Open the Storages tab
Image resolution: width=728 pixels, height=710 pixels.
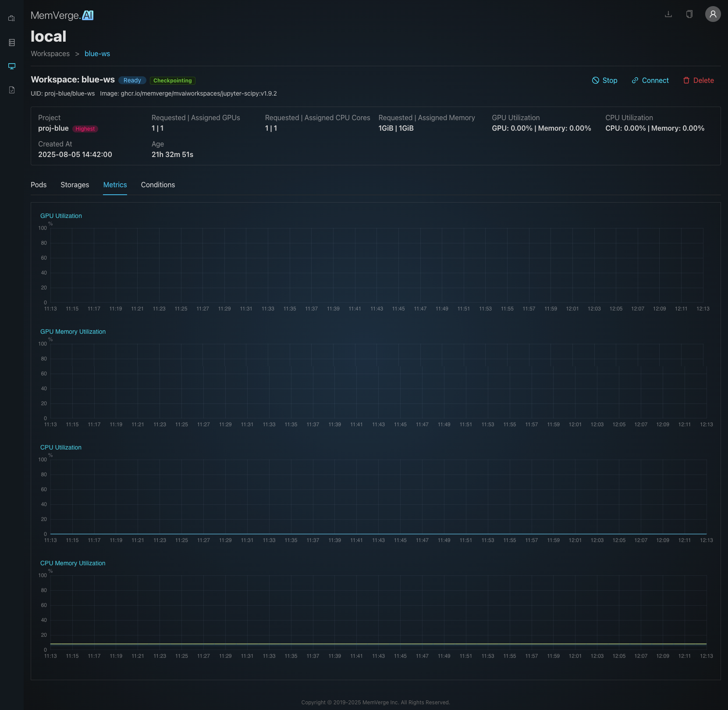click(75, 185)
